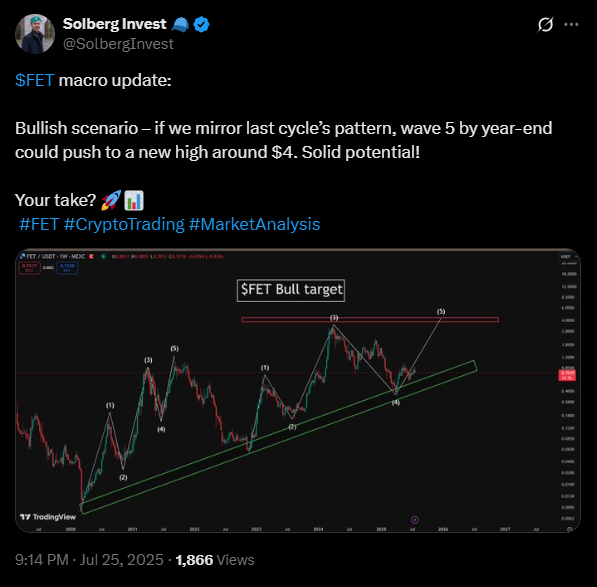Click the red current price tag
597x587 pixels.
[x=567, y=375]
